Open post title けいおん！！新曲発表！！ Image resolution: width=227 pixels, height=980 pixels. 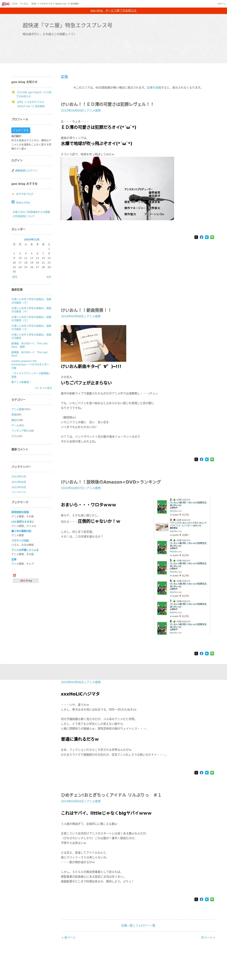tap(86, 310)
